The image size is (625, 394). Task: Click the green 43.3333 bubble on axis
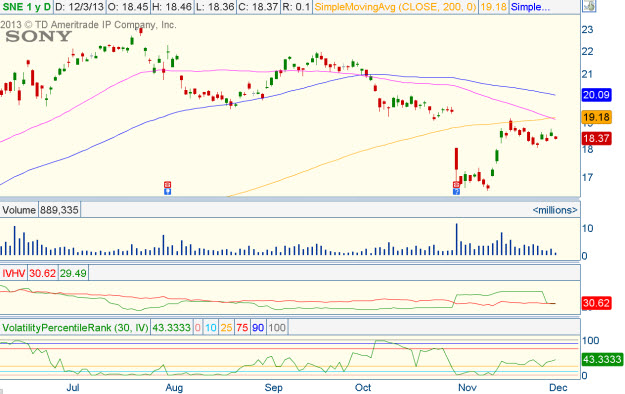602,359
